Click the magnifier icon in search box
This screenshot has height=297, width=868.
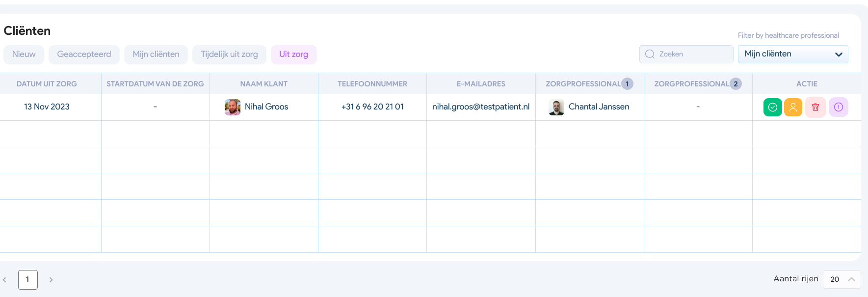pyautogui.click(x=650, y=54)
